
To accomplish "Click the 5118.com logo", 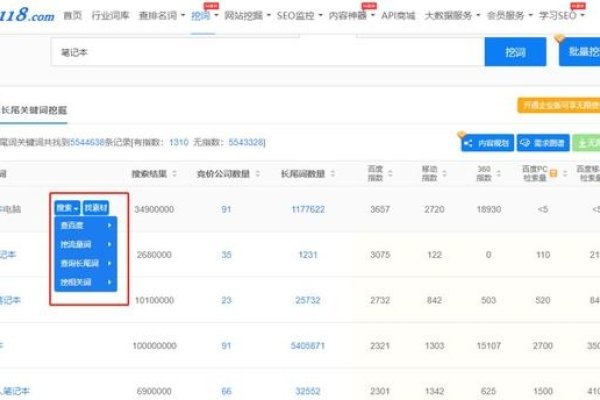I will pyautogui.click(x=26, y=15).
